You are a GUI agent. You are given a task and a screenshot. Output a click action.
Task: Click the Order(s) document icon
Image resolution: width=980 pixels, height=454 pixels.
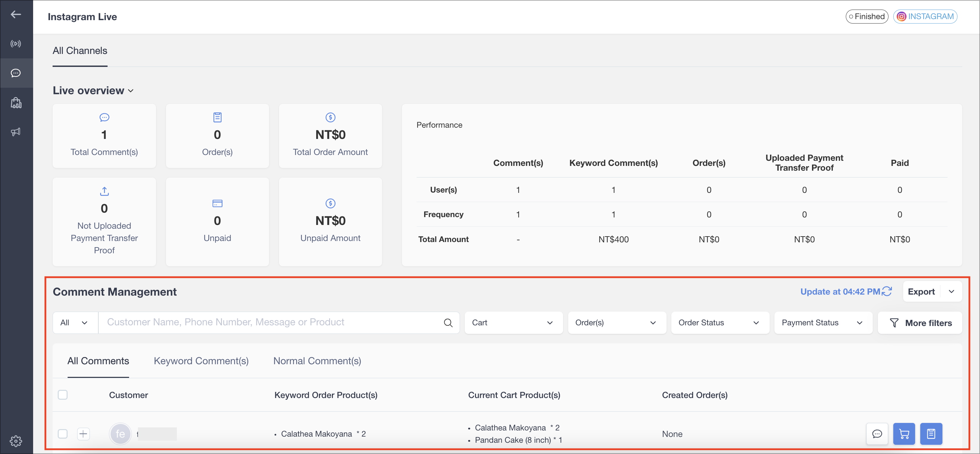217,117
